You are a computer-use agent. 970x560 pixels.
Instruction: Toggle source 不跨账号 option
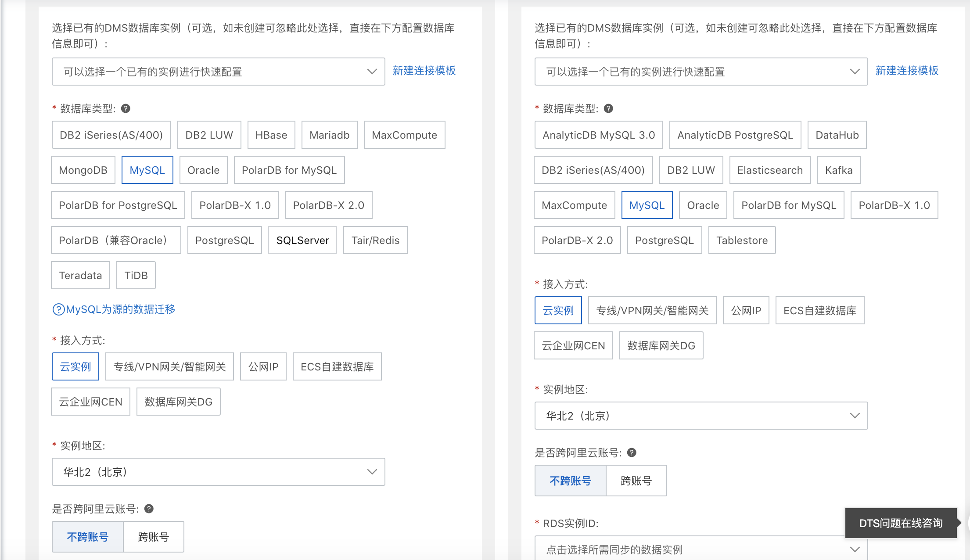(x=88, y=537)
